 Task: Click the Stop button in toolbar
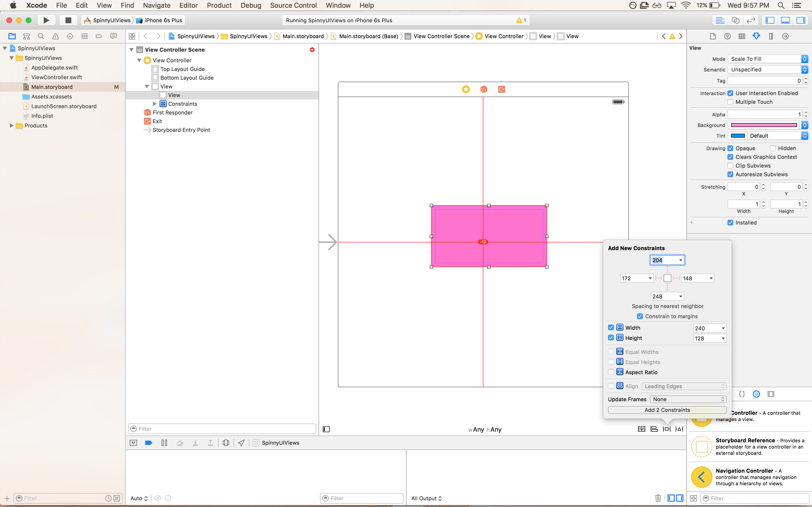click(x=68, y=20)
